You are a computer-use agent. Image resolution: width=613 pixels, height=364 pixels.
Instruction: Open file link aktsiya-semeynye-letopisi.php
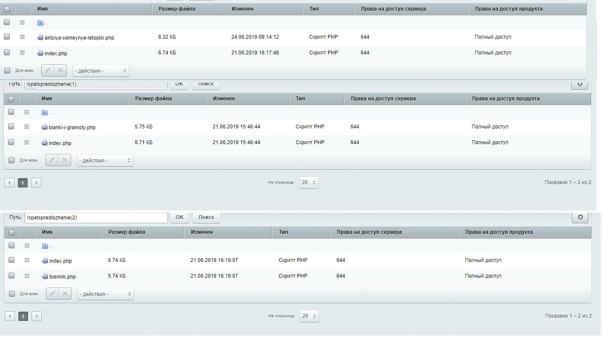coord(80,38)
